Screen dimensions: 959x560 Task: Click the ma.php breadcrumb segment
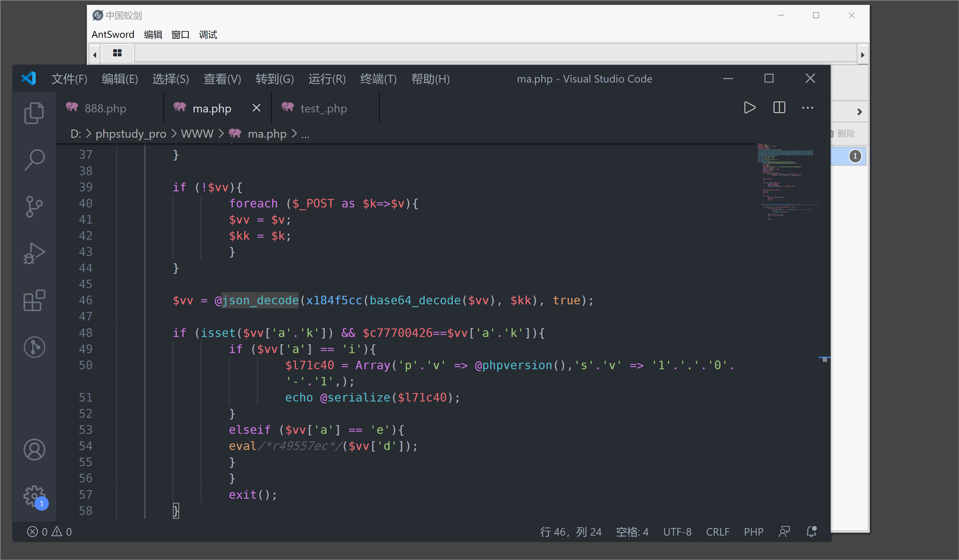coord(257,133)
